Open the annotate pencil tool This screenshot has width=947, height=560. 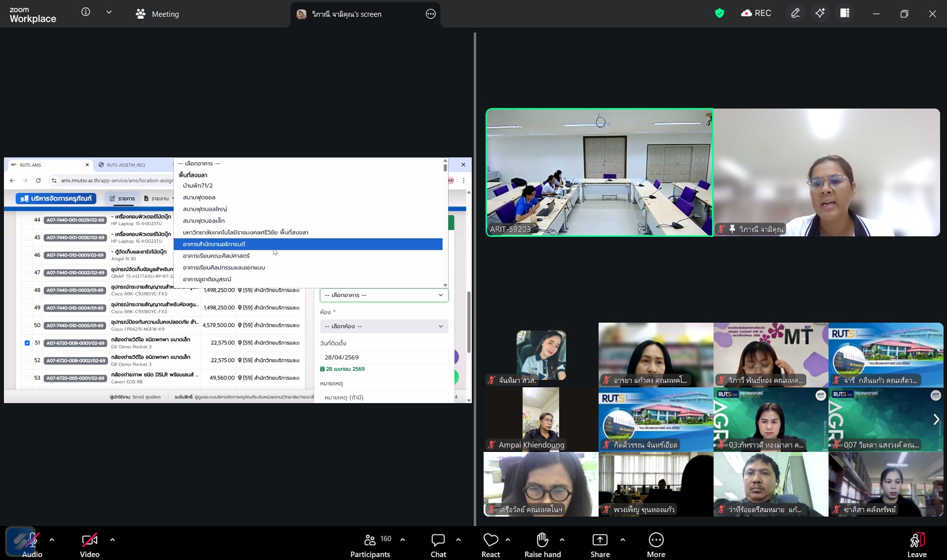coord(795,13)
